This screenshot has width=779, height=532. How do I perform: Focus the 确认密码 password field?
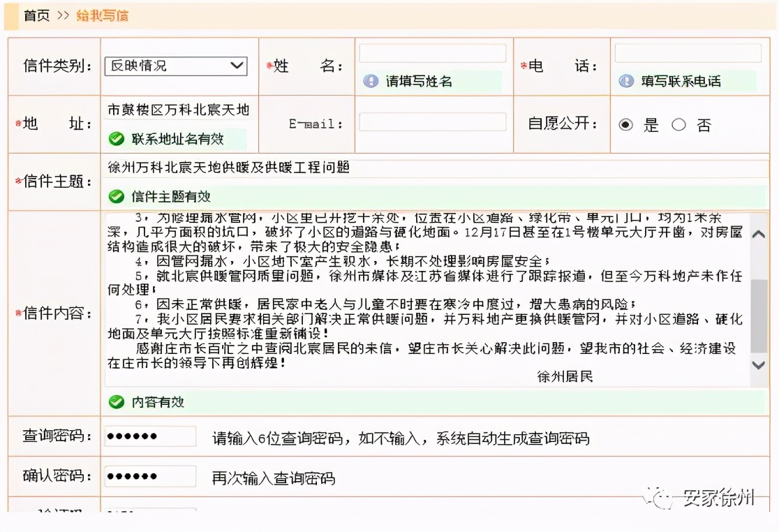tap(151, 476)
